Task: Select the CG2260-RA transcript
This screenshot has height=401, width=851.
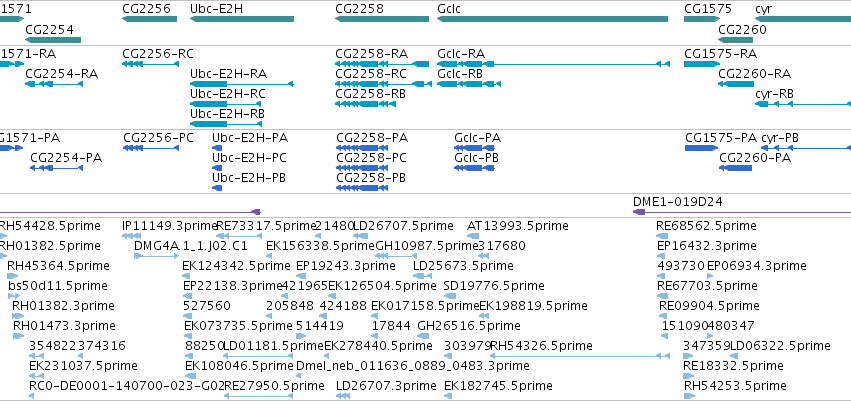Action: coord(735,84)
